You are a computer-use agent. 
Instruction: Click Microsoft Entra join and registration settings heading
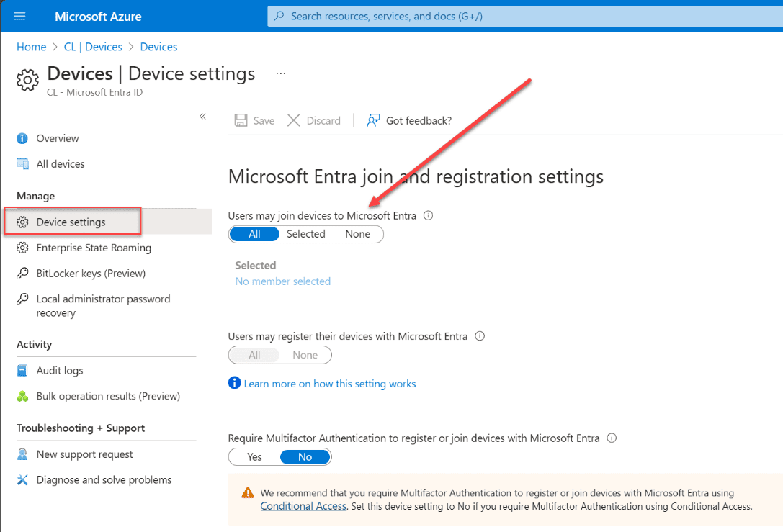[416, 176]
